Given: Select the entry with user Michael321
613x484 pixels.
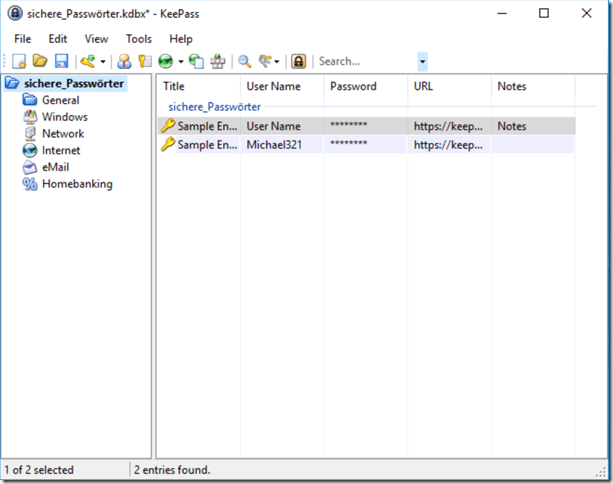Looking at the screenshot, I should 273,144.
